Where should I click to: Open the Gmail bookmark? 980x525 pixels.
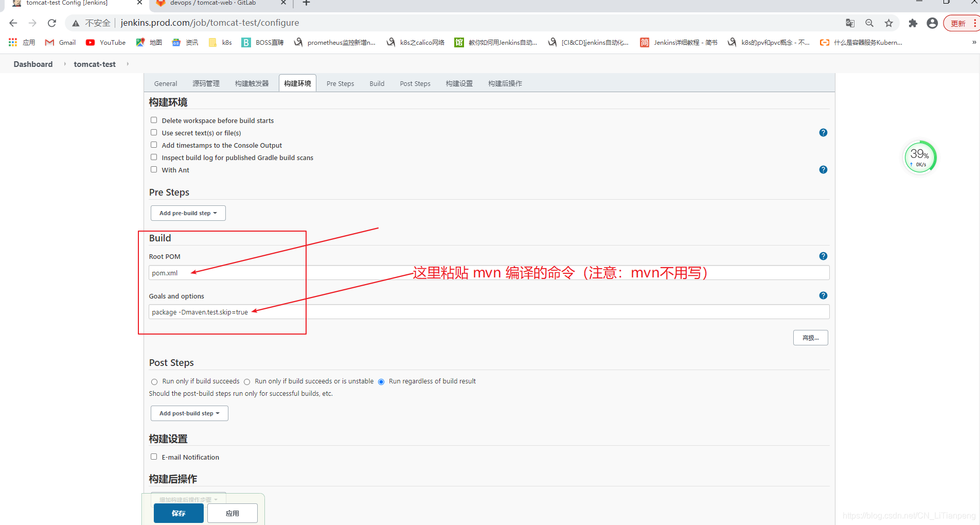pos(61,42)
